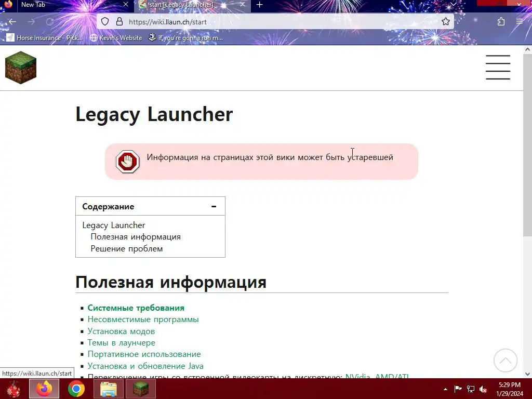Jump to Решение проблем in contents
The height and width of the screenshot is (399, 532).
127,249
